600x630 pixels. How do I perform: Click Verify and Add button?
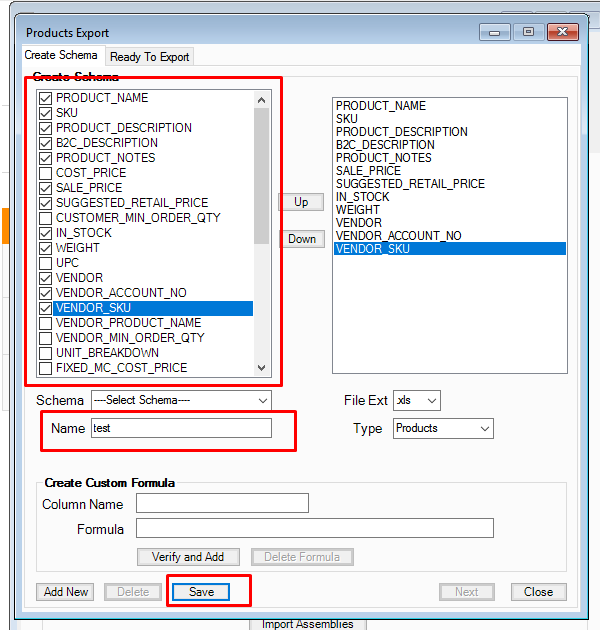coord(188,557)
